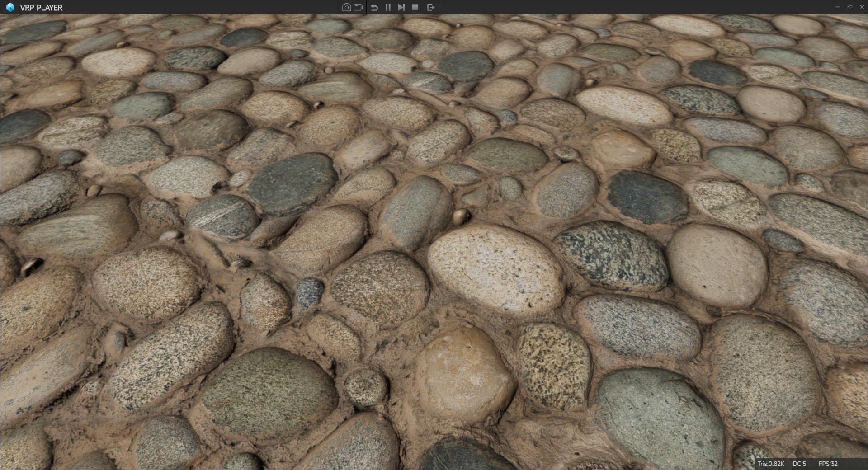Image resolution: width=868 pixels, height=470 pixels.
Task: Close the VRP Player window
Action: coord(861,7)
